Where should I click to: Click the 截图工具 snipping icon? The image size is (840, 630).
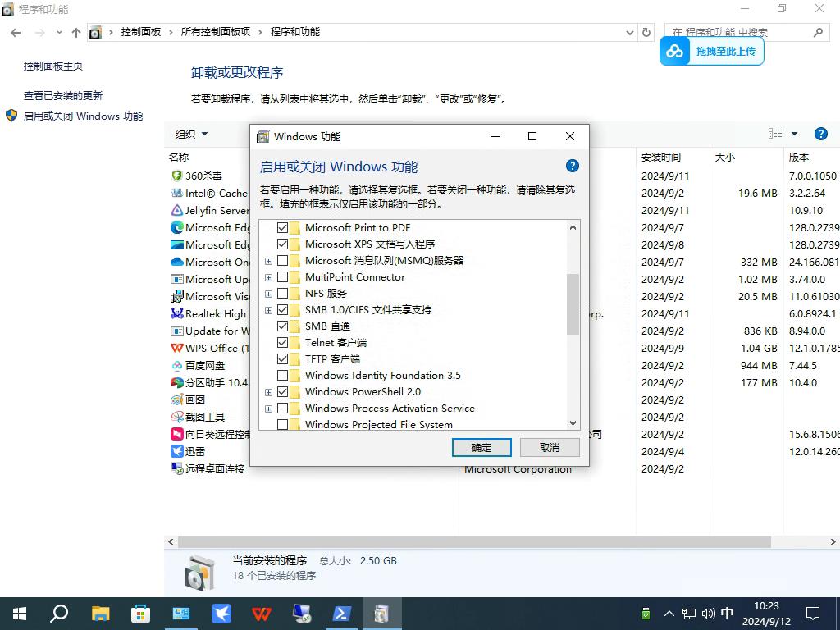(177, 417)
